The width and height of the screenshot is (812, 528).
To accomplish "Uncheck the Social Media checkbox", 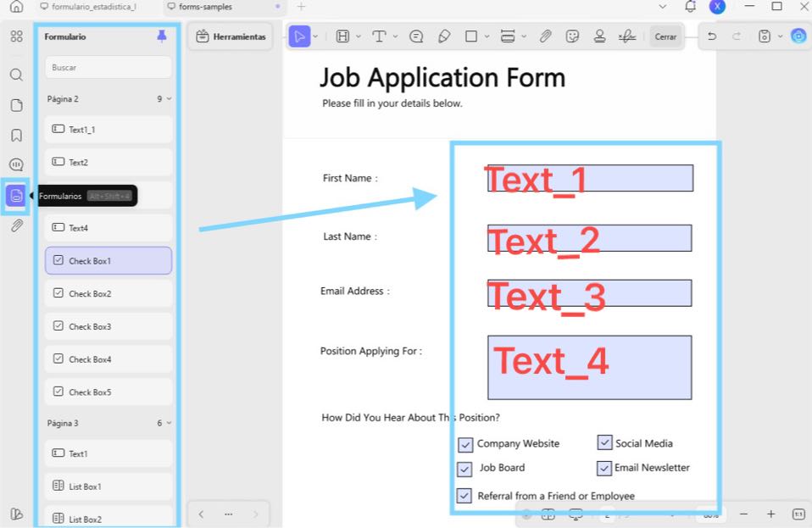I will [x=604, y=442].
